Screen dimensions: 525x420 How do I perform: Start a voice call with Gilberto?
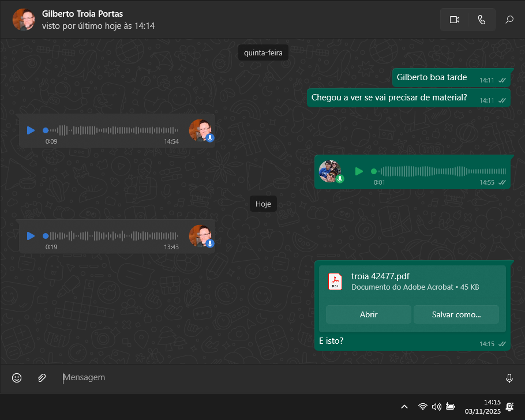[x=482, y=20]
